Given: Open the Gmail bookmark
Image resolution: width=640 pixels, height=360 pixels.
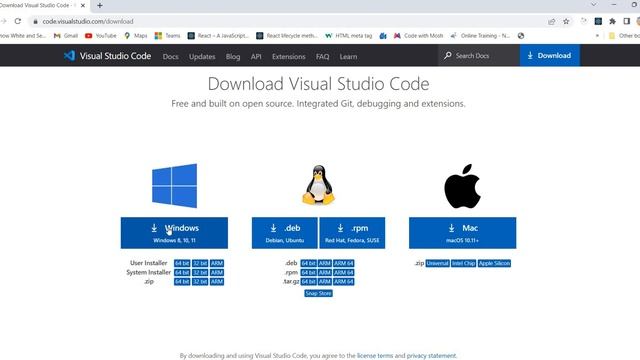Looking at the screenshot, I should (66, 36).
